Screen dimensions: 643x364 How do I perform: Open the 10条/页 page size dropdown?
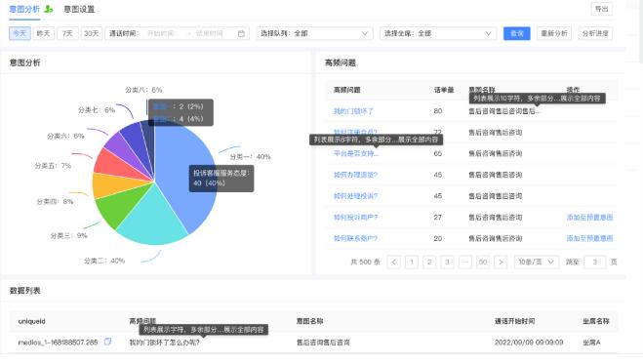536,262
